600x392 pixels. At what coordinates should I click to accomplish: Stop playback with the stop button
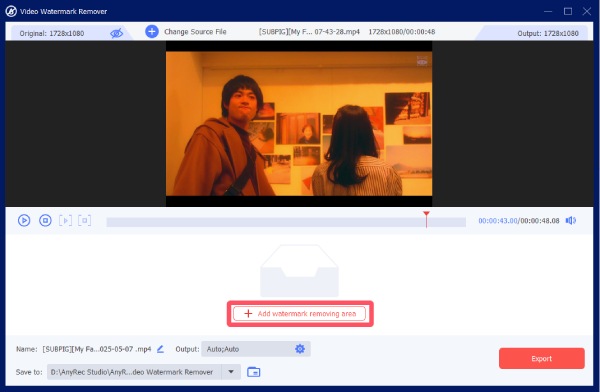click(x=45, y=220)
